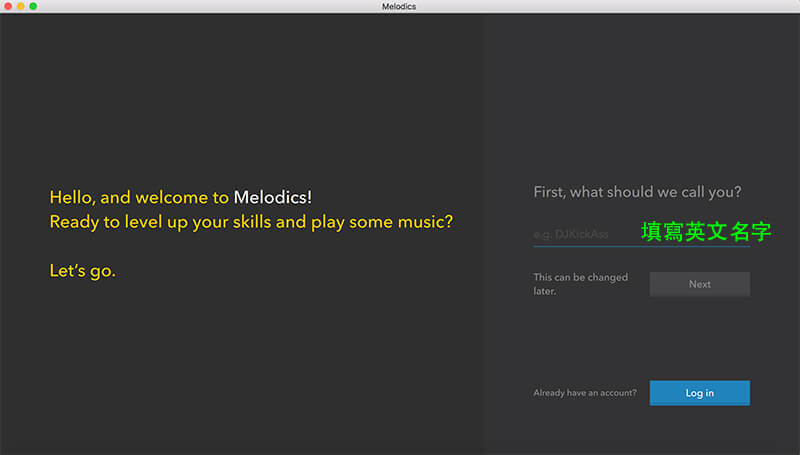Click the 'Already have an account?' text
Viewport: 800px width, 455px height.
tap(585, 393)
